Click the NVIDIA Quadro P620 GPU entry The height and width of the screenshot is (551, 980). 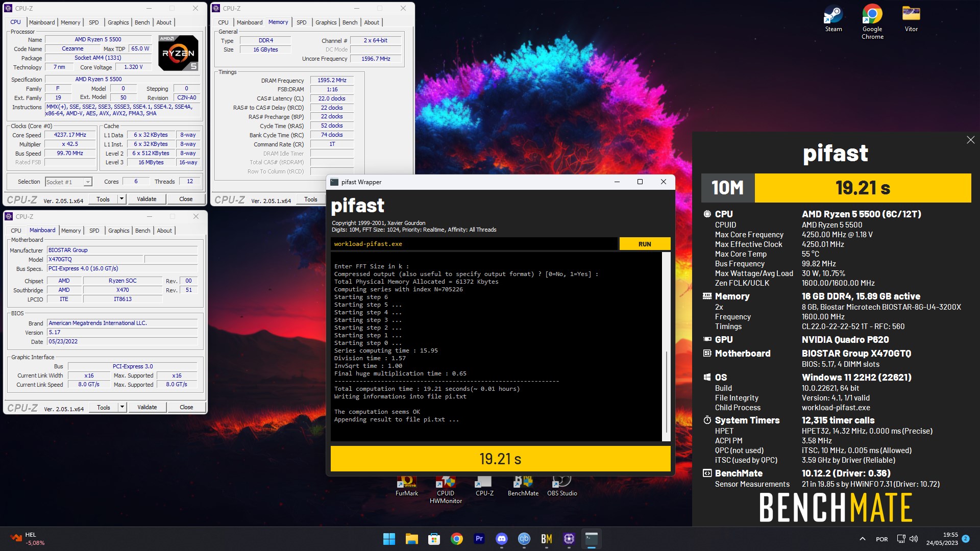click(x=845, y=340)
